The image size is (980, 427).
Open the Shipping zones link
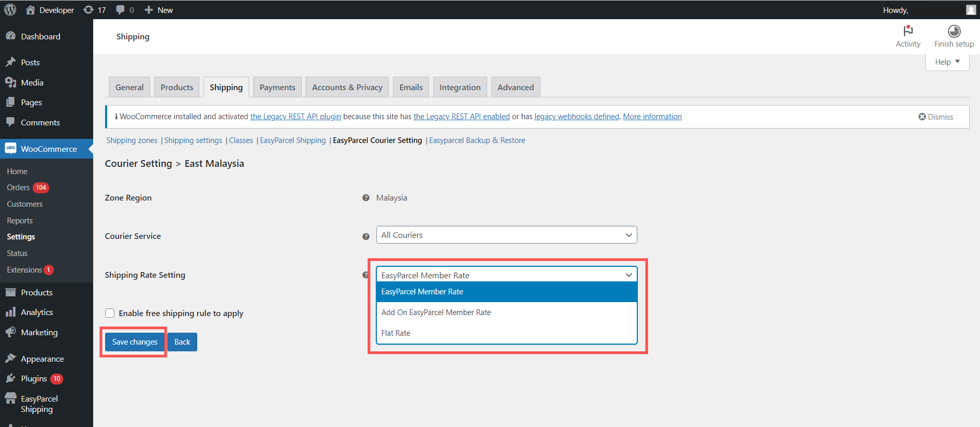(x=131, y=140)
